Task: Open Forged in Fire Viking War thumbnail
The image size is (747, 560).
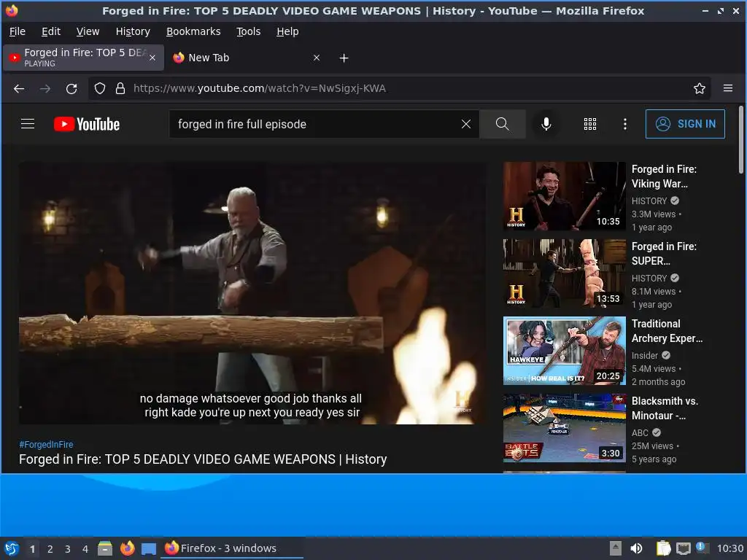Action: pos(565,196)
